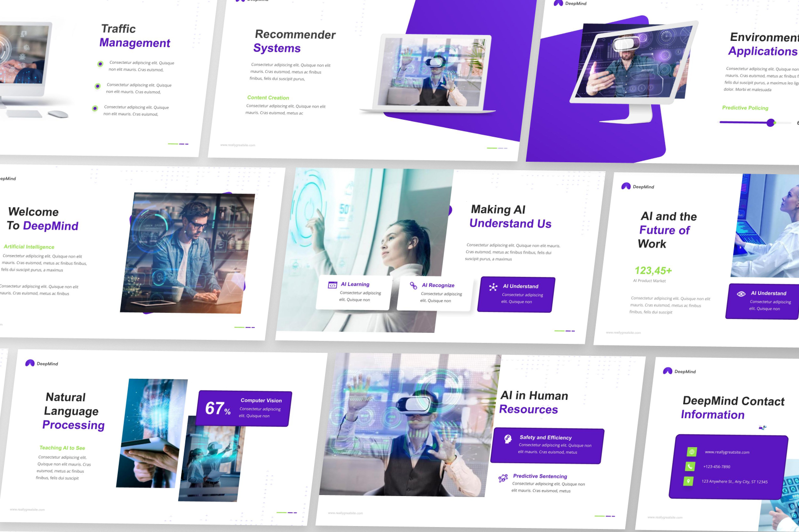799x532 pixels.
Task: Select the Making AI Understand Us heading
Action: click(x=509, y=216)
